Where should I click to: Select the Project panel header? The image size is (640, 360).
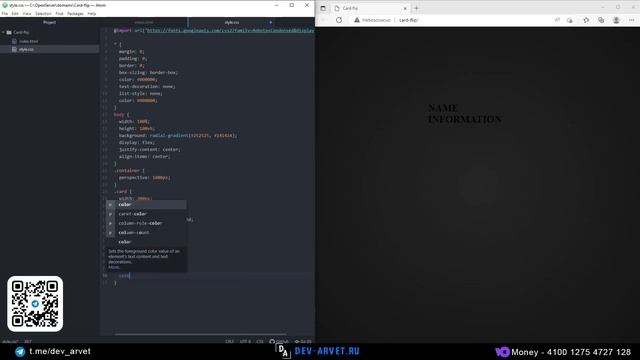pyautogui.click(x=49, y=22)
